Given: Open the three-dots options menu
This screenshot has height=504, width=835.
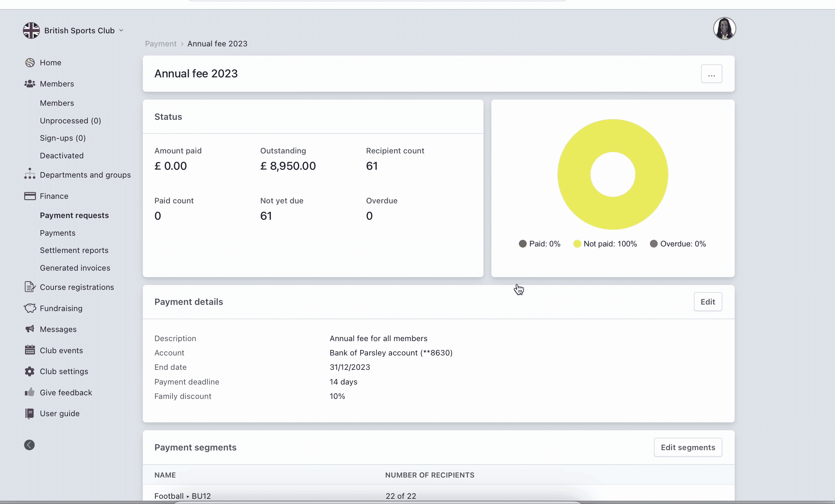Looking at the screenshot, I should pyautogui.click(x=711, y=74).
